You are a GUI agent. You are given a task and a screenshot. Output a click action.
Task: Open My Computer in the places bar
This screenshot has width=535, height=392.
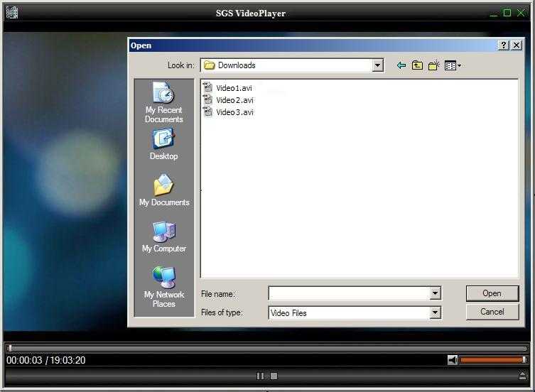(164, 236)
